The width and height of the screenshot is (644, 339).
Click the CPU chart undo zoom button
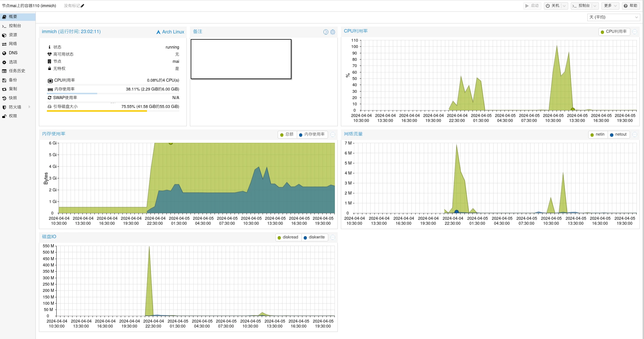635,32
